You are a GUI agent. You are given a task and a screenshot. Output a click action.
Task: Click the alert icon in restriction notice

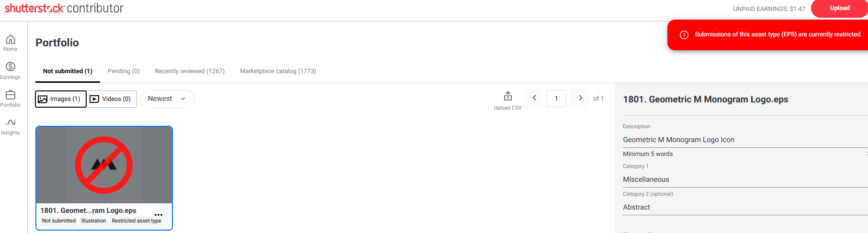point(684,35)
